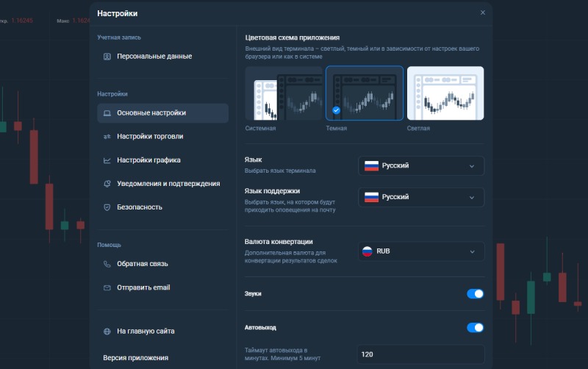The image size is (588, 369).
Task: Click the chevron in RUB currency dropdown
Action: tap(472, 251)
